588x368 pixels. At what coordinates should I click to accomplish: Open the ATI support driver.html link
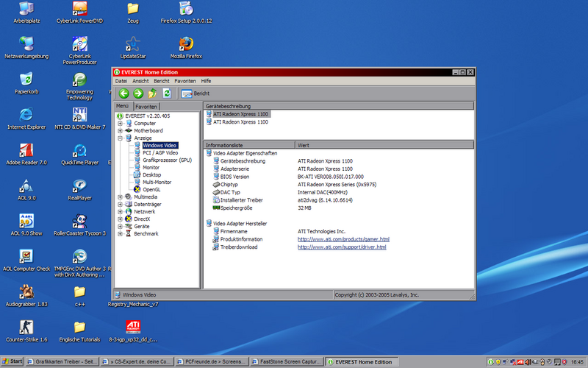click(342, 247)
